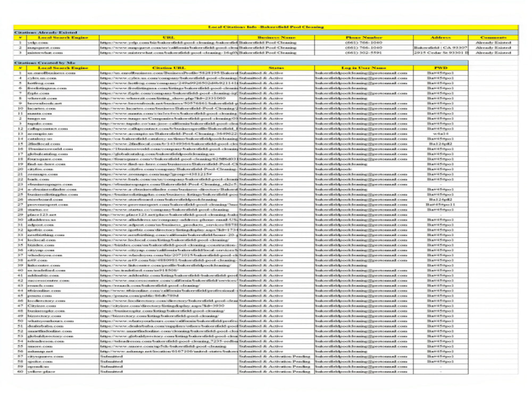Select the successcenter.com cell

63,280
